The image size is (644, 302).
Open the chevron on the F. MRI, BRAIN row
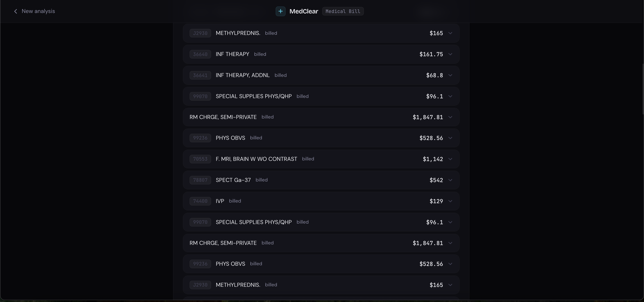(450, 159)
